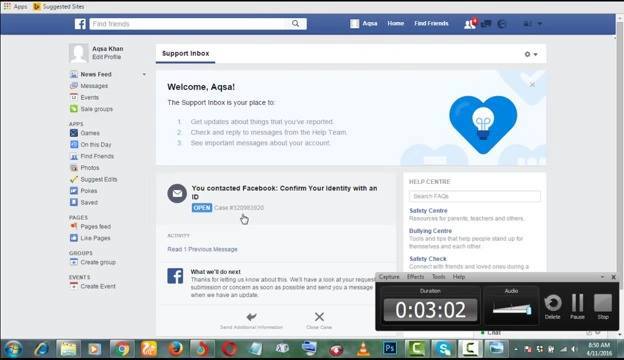Open Pokes in the sidebar

click(89, 191)
